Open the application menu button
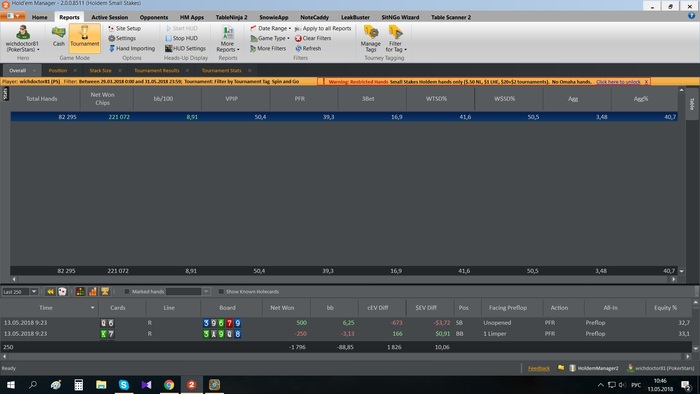This screenshot has width=700, height=394. point(12,16)
